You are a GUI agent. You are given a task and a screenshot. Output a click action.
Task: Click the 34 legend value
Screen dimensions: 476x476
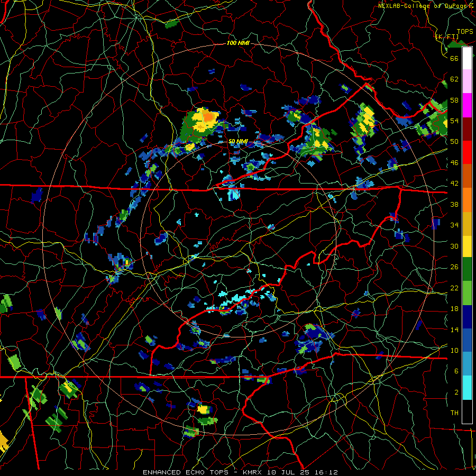[x=454, y=225]
